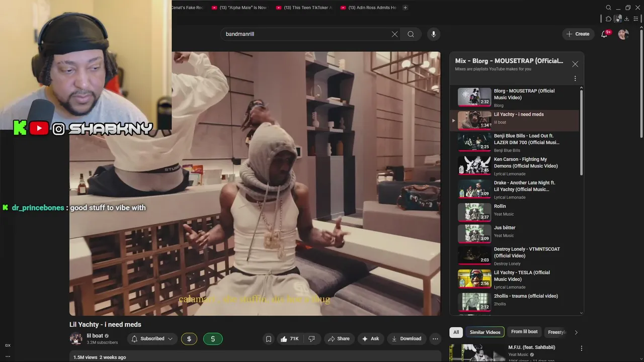The image size is (644, 362).
Task: Click the playlist panel scrollbar
Action: coord(582,133)
